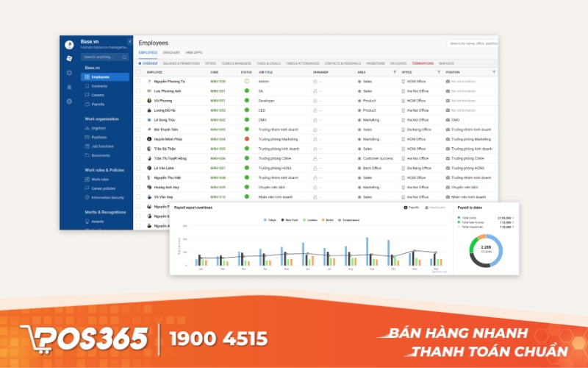The image size is (588, 368).
Task: Switch to the HRM APPS tab
Action: pos(194,52)
